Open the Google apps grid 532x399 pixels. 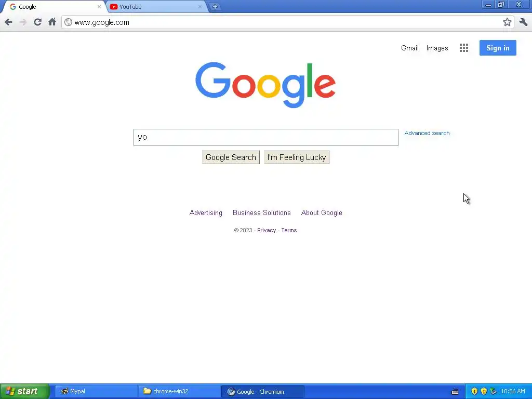pyautogui.click(x=464, y=48)
